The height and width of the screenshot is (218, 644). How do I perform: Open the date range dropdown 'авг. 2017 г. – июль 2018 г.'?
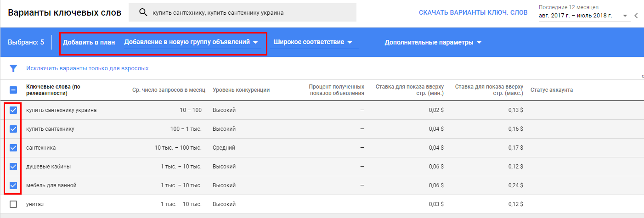point(584,16)
